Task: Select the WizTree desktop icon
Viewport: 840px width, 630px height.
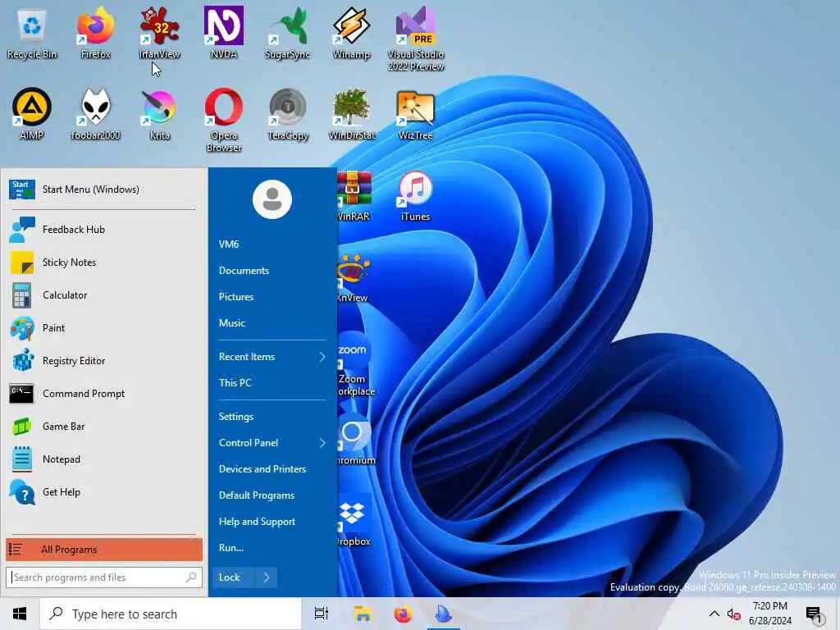Action: click(x=416, y=113)
